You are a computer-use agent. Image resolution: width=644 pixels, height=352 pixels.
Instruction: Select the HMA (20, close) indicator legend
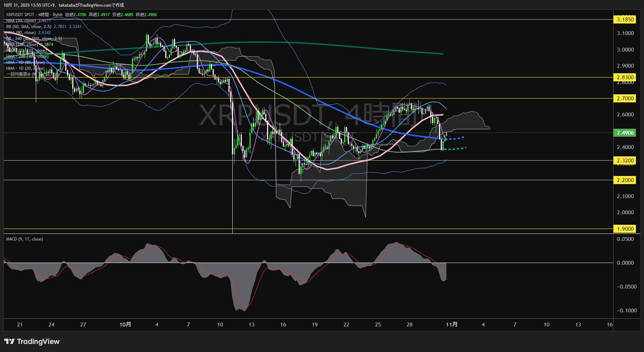[x=21, y=21]
